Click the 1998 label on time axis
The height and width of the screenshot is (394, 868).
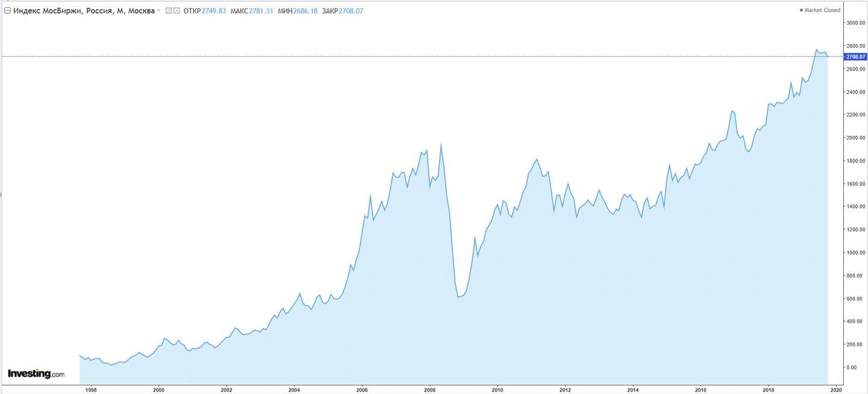point(91,390)
